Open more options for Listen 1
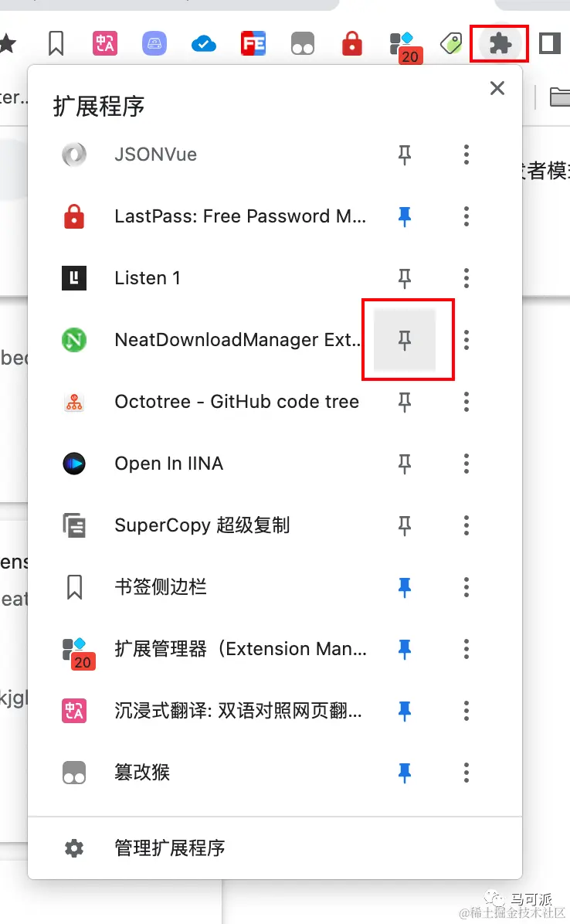The height and width of the screenshot is (924, 570). (467, 278)
